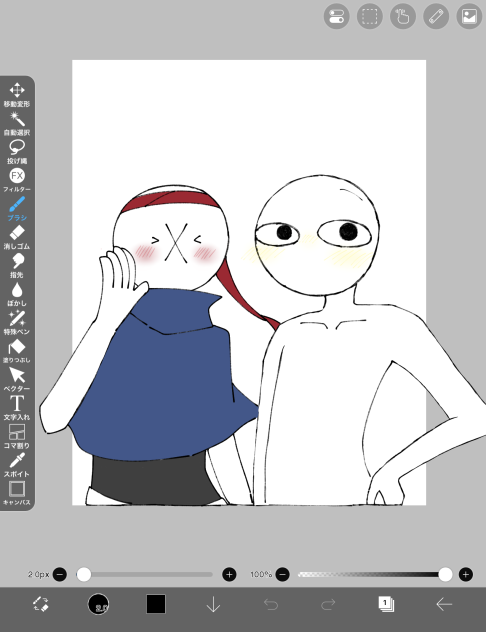The height and width of the screenshot is (632, 486).
Task: Tap the back arrow button
Action: coord(444,604)
